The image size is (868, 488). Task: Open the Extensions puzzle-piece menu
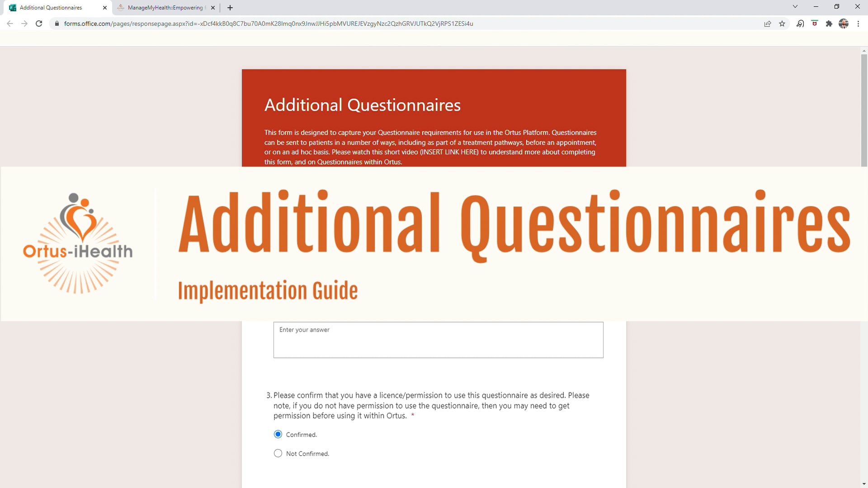(829, 23)
